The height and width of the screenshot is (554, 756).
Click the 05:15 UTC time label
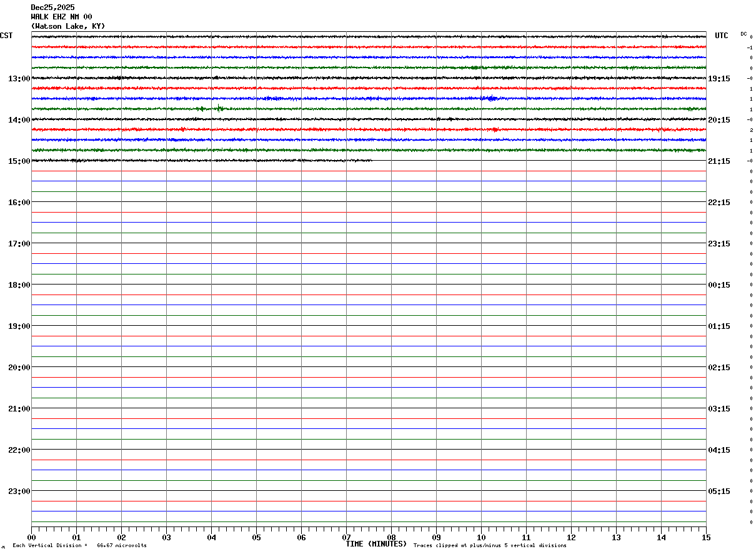(719, 491)
